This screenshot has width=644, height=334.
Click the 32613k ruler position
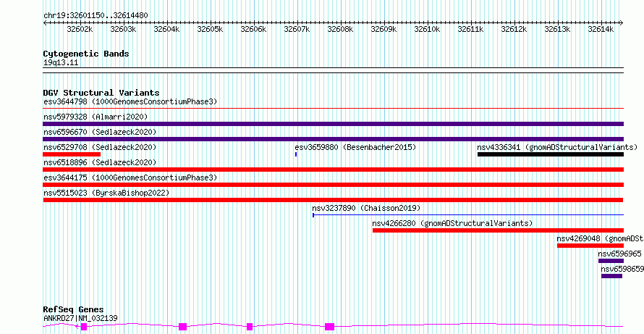[558, 29]
